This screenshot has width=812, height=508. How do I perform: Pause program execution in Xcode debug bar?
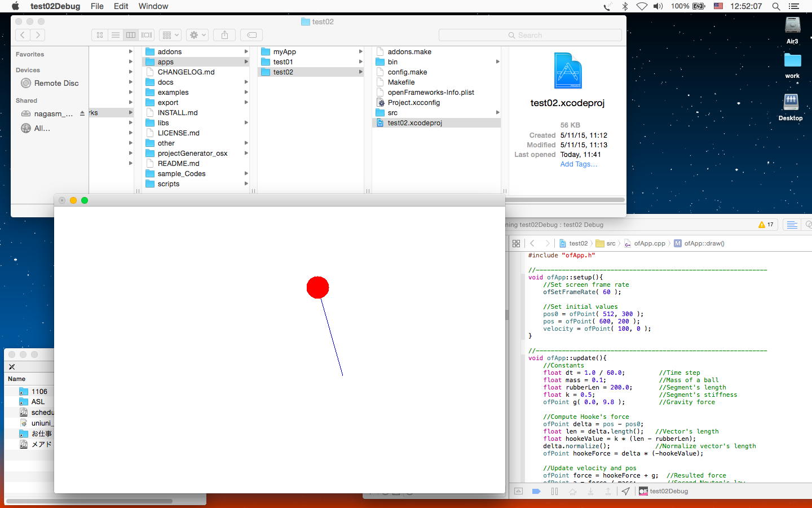(x=554, y=491)
